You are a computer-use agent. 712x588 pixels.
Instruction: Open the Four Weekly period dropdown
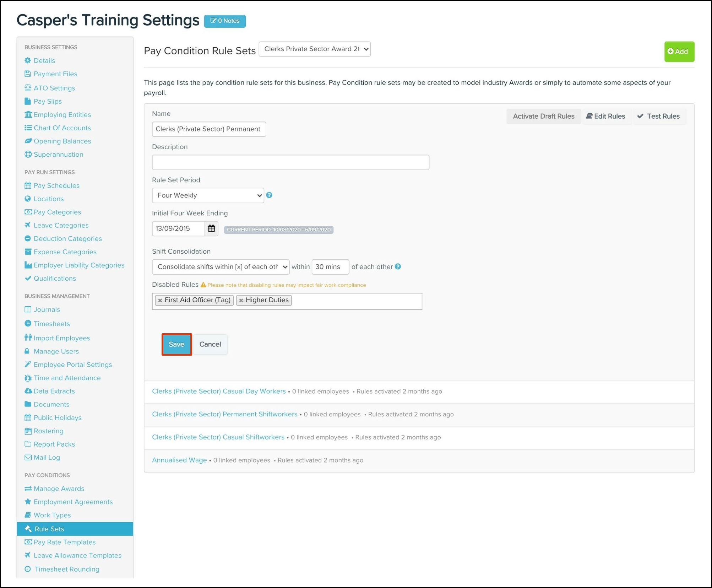[x=208, y=195]
